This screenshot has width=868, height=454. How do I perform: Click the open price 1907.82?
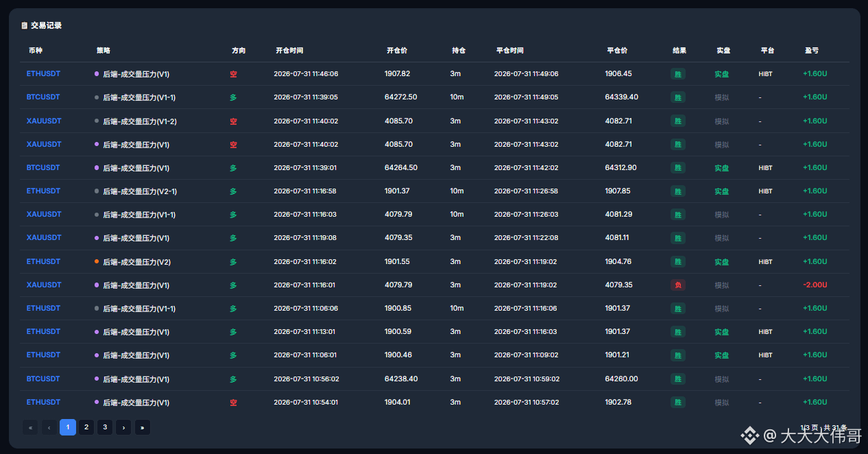(398, 73)
